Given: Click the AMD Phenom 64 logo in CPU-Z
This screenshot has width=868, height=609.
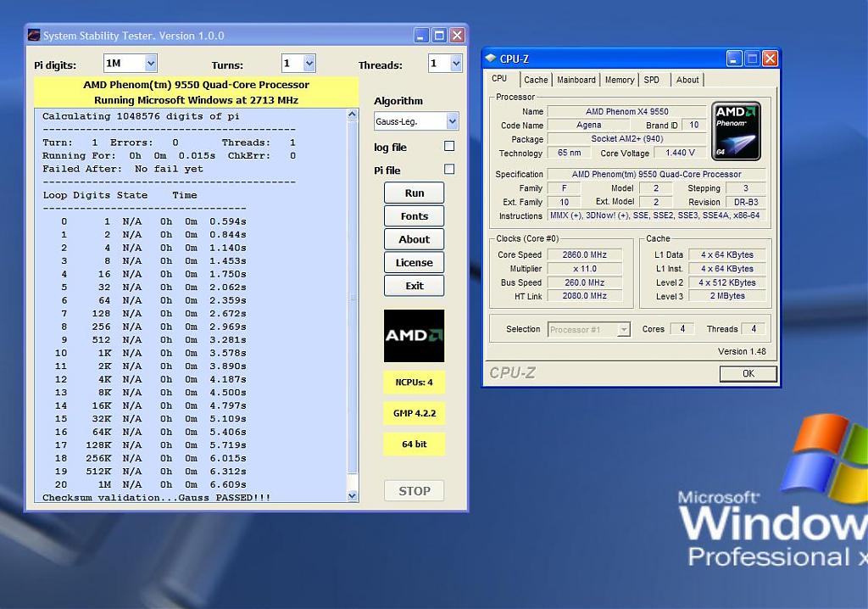Looking at the screenshot, I should pyautogui.click(x=736, y=131).
